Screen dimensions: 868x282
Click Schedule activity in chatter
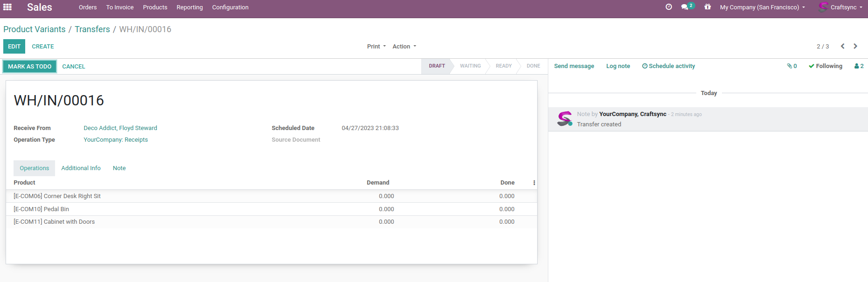(668, 66)
